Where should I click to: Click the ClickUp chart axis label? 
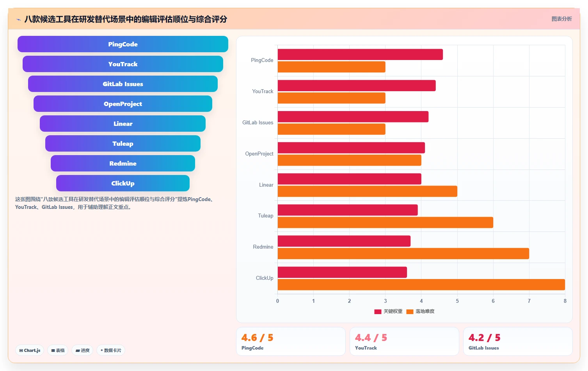tap(265, 278)
